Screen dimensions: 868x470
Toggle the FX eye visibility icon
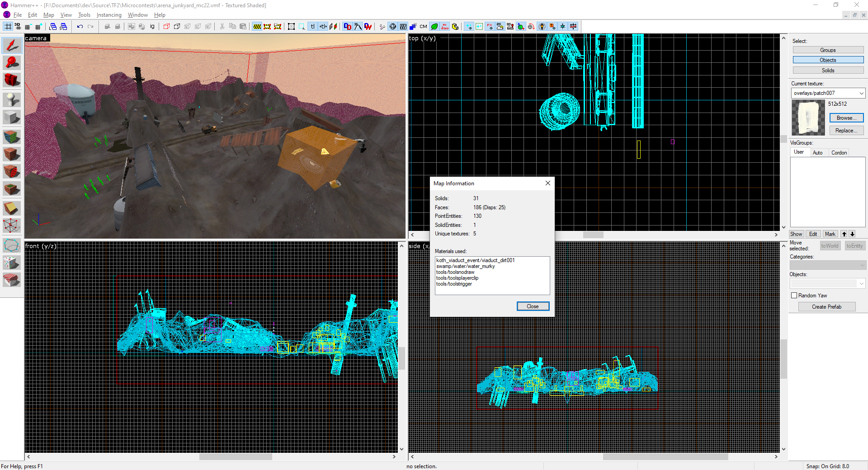tap(490, 27)
